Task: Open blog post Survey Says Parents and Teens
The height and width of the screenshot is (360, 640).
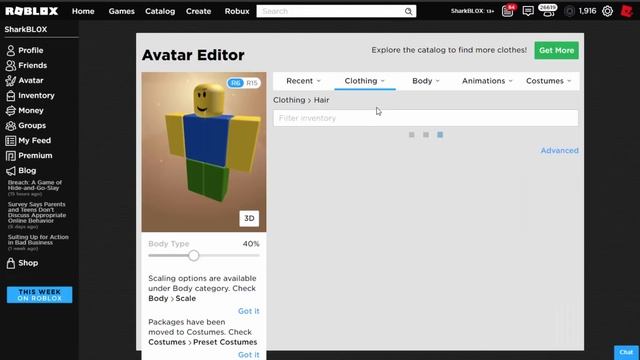Action: [x=37, y=212]
